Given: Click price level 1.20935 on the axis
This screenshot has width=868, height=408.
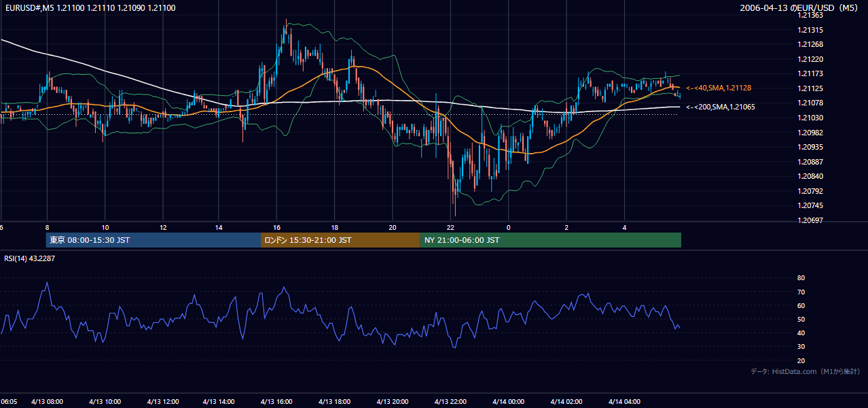Looking at the screenshot, I should point(811,147).
